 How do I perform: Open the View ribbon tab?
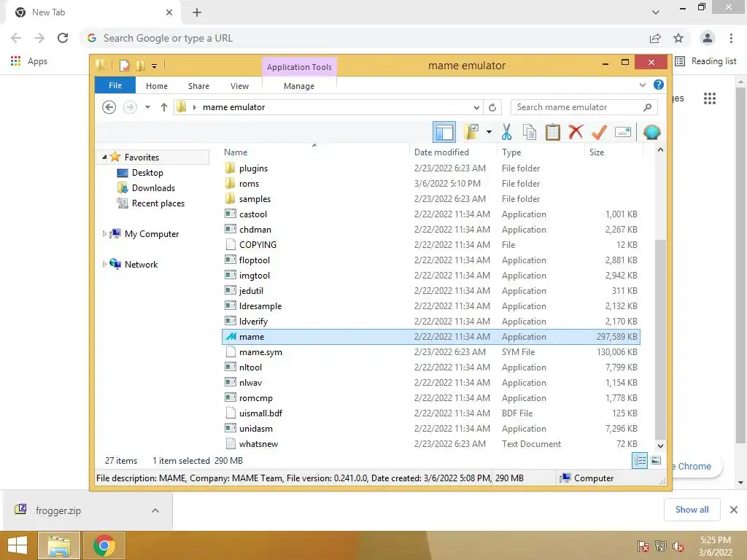click(239, 86)
